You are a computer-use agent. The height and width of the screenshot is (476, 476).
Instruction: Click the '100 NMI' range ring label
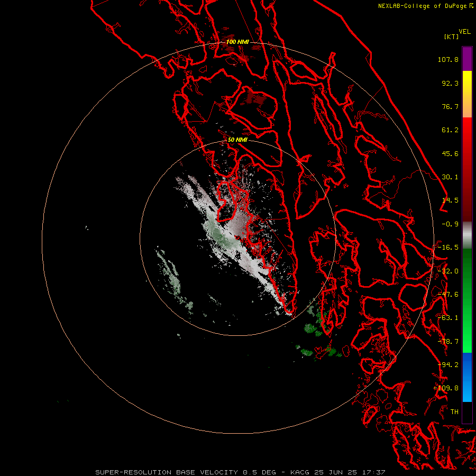coord(237,42)
